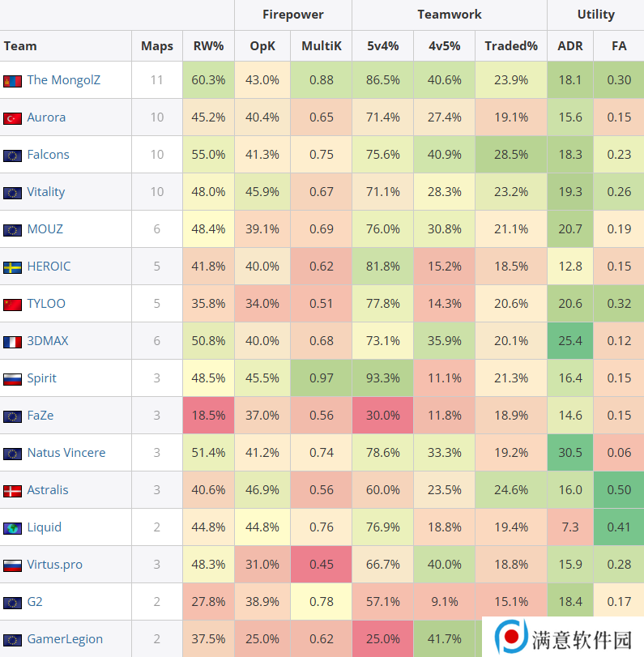Open the FaZe team link
Viewport: 644px width, 657px height.
41,416
